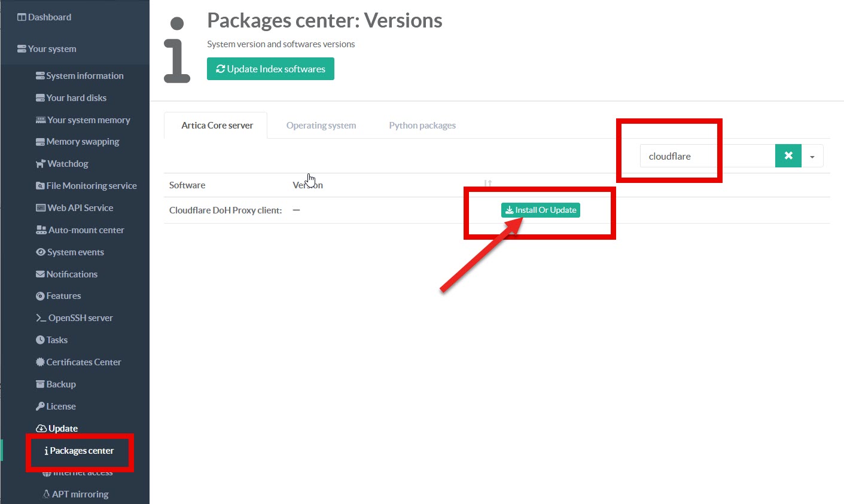Collapse the Your system menu section
This screenshot has width=844, height=504.
point(52,49)
